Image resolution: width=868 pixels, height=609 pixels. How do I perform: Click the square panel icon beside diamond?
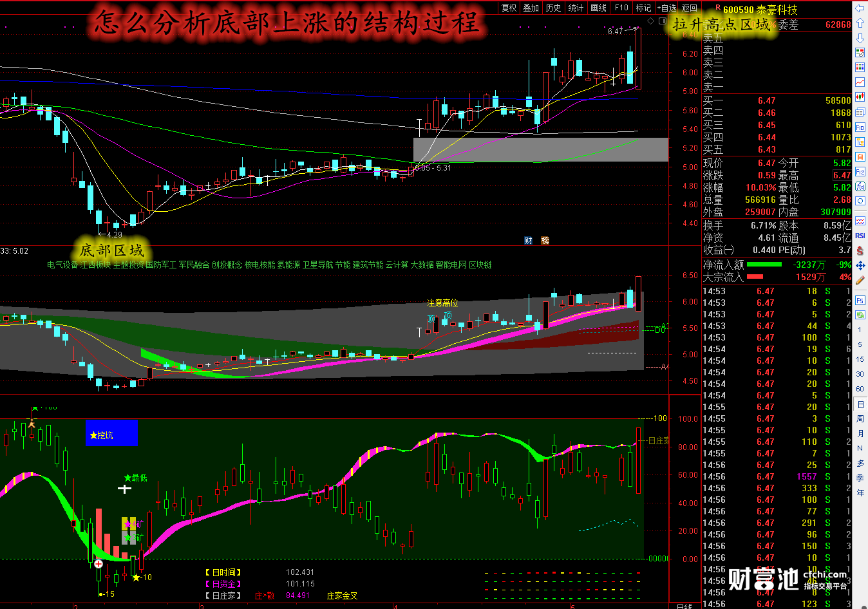(x=663, y=21)
